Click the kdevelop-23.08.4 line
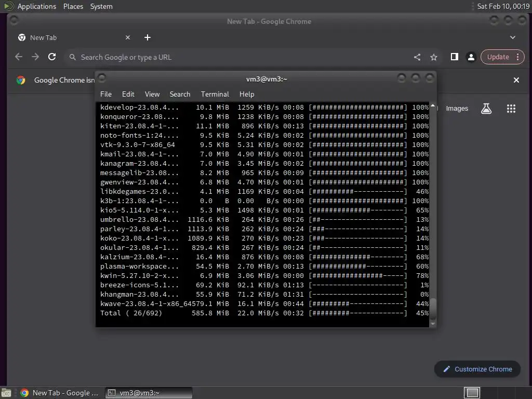This screenshot has width=532, height=399. [x=264, y=107]
